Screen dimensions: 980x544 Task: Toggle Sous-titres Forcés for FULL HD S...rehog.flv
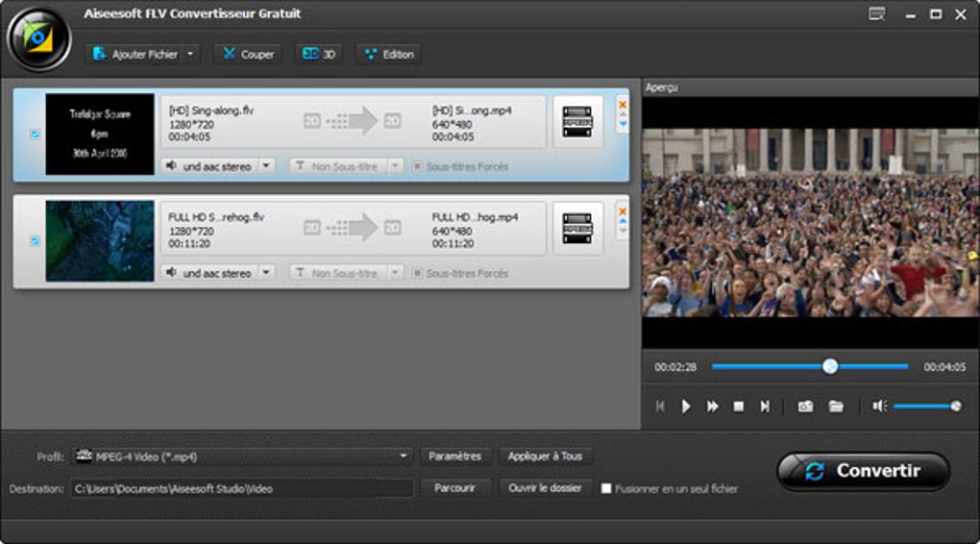[x=417, y=273]
